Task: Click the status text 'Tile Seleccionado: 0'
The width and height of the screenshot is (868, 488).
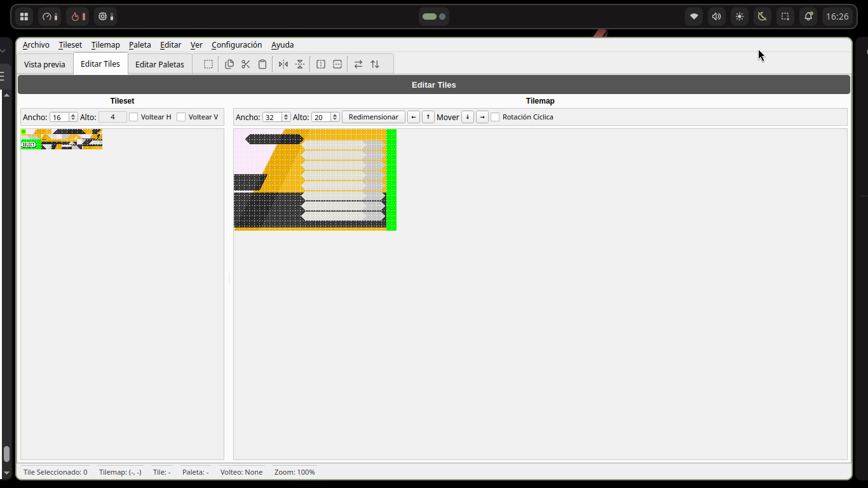Action: point(55,472)
